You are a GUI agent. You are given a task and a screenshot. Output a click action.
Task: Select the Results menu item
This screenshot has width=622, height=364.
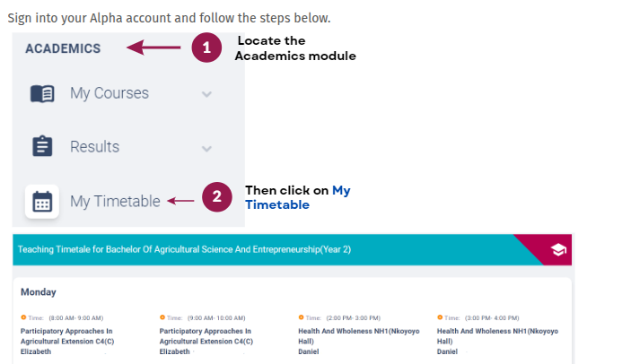[x=94, y=147]
